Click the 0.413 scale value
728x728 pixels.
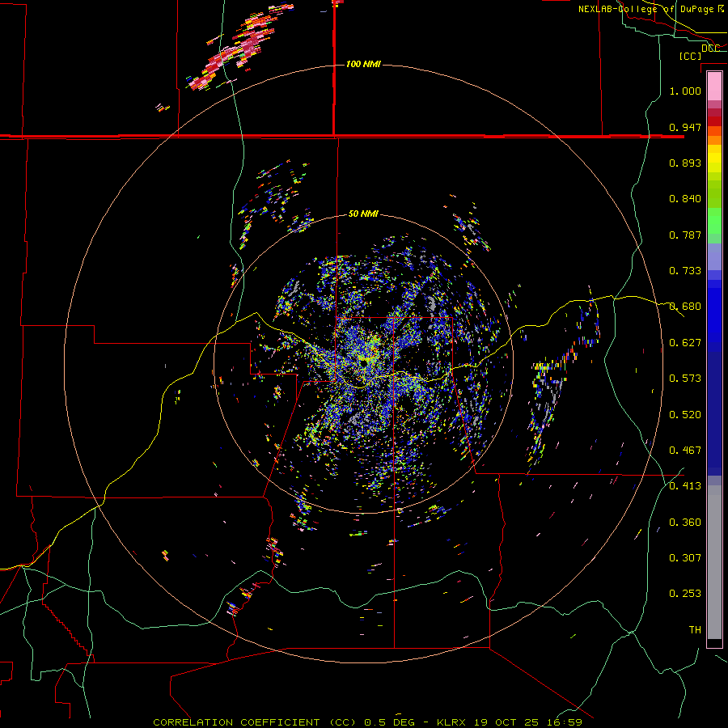click(685, 486)
